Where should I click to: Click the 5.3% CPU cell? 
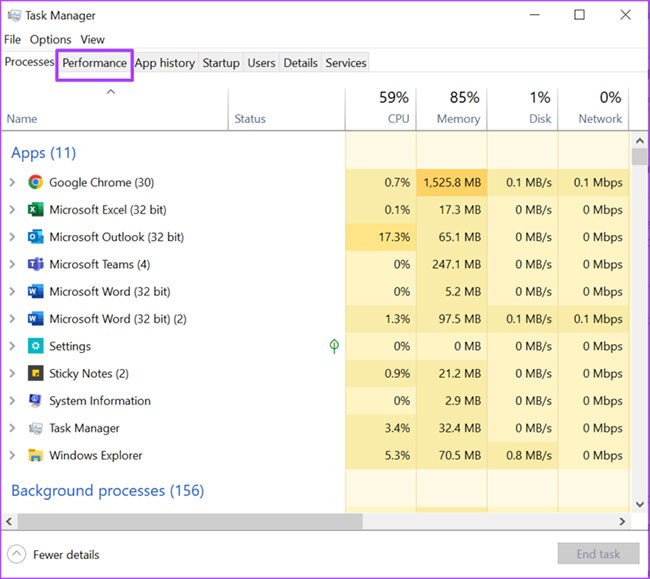pos(381,455)
